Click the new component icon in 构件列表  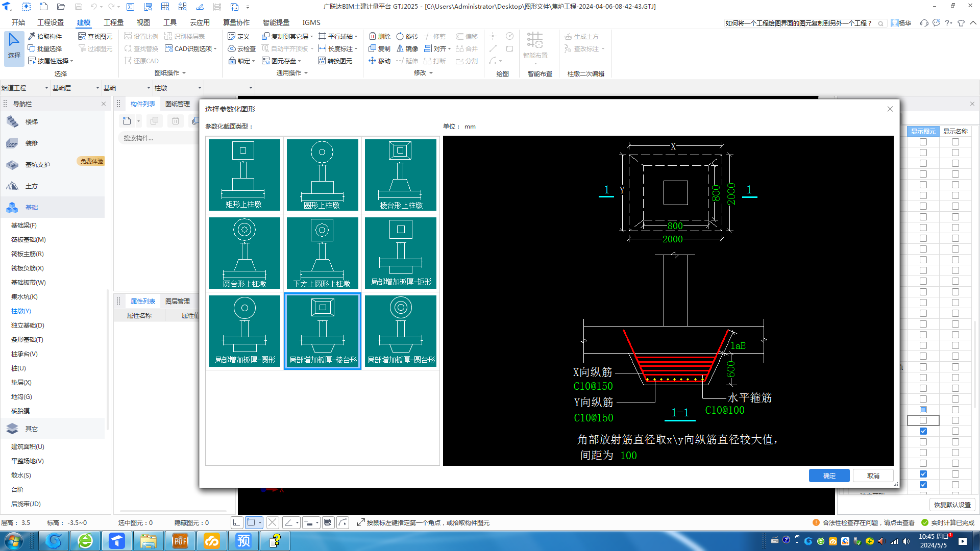tap(127, 121)
